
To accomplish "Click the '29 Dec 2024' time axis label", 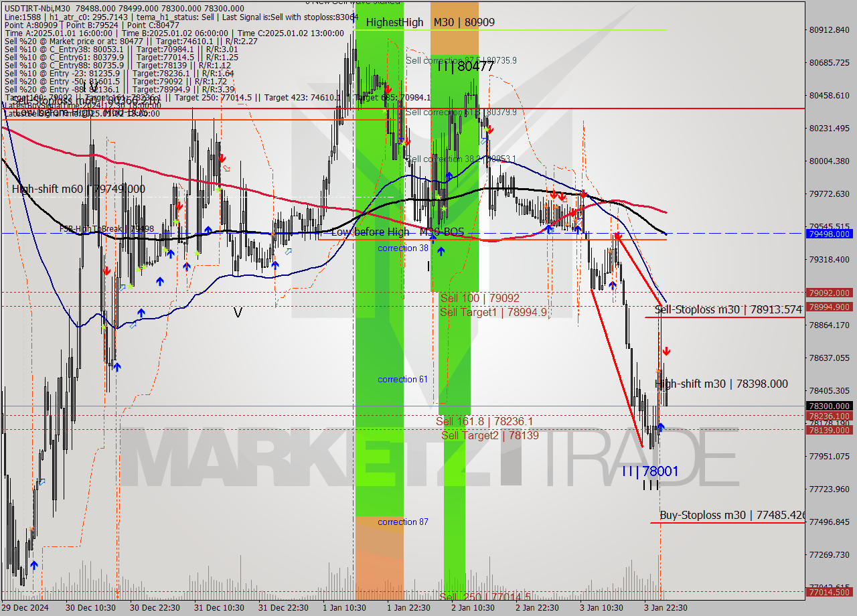I will pos(24,608).
